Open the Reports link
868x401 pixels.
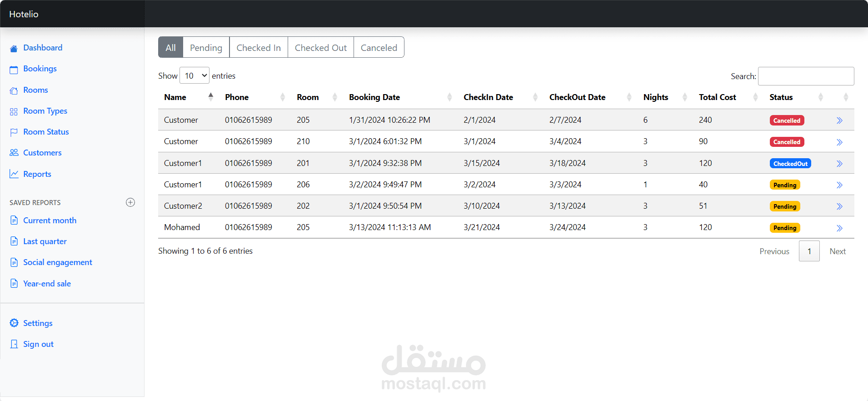pyautogui.click(x=37, y=174)
